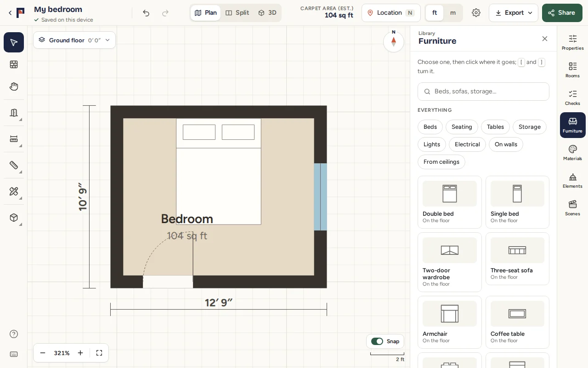This screenshot has width=588, height=368.
Task: Switch to Split view
Action: (237, 13)
